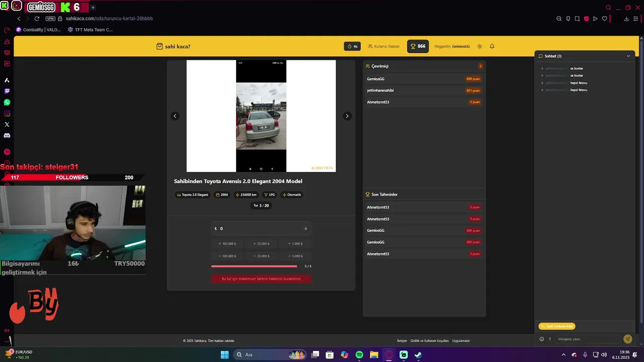Open X (Twitter) in the browser sidebar
This screenshot has height=362, width=644.
click(7, 124)
